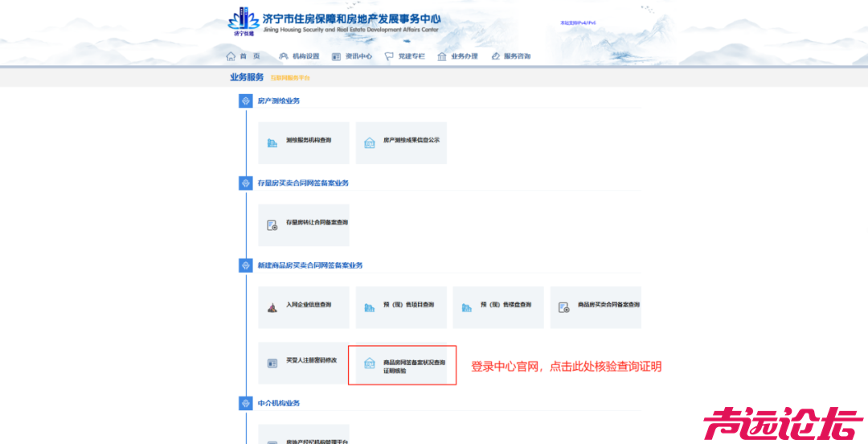Screen dimensions: 868x444
Task: Click the 买受人注册密码修改 ID card icon
Action: click(x=272, y=363)
